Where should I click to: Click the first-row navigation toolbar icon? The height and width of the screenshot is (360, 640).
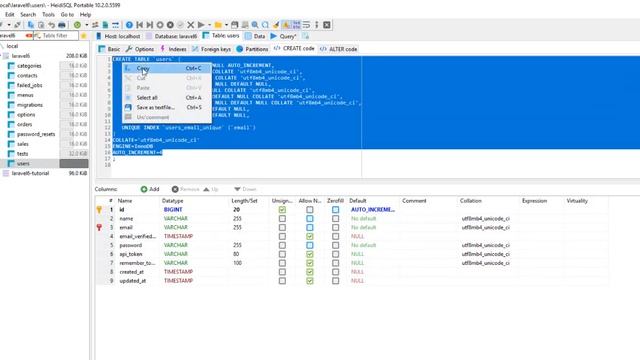tap(140, 25)
